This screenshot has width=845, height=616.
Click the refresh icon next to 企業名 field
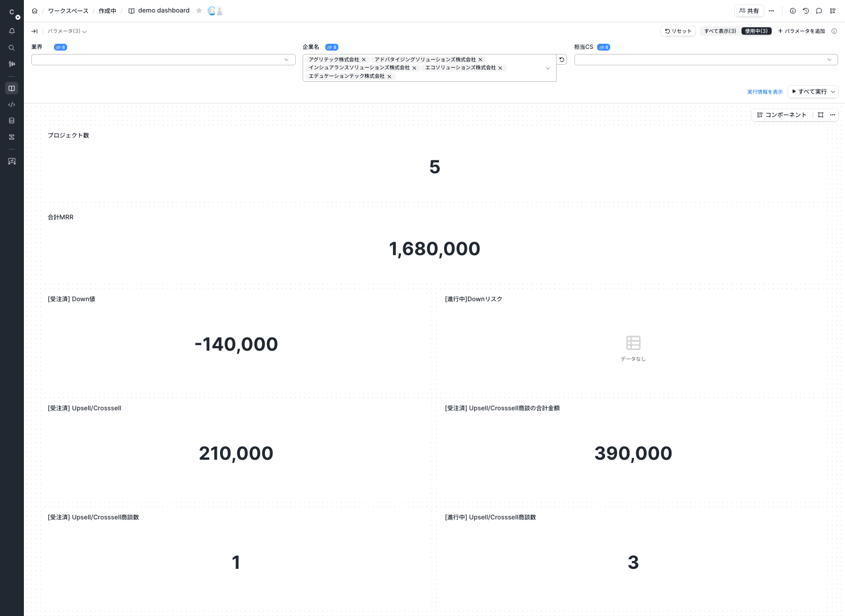click(562, 59)
